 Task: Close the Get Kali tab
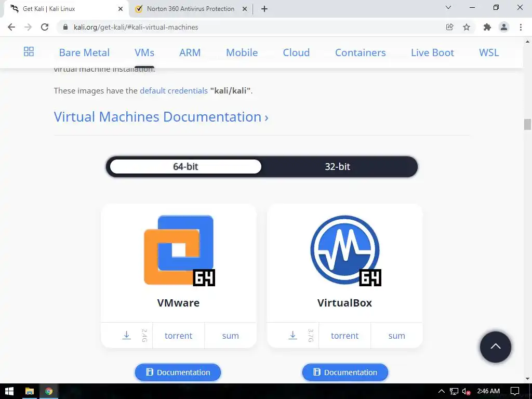(121, 9)
